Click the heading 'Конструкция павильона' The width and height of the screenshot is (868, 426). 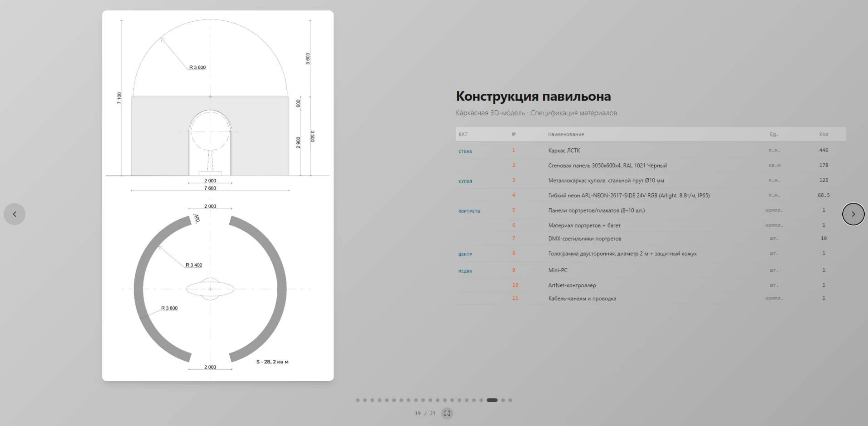click(533, 96)
